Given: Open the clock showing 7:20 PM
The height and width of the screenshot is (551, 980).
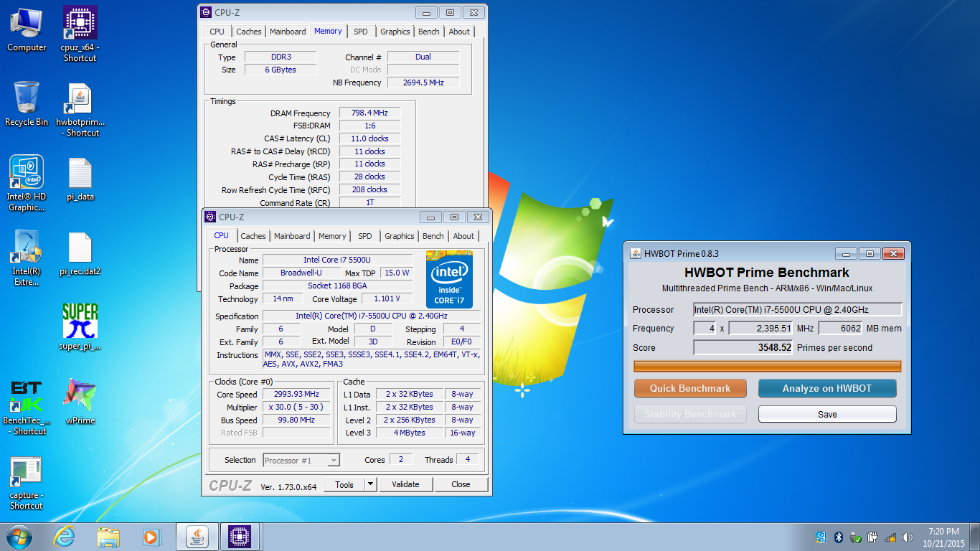Looking at the screenshot, I should click(x=943, y=537).
